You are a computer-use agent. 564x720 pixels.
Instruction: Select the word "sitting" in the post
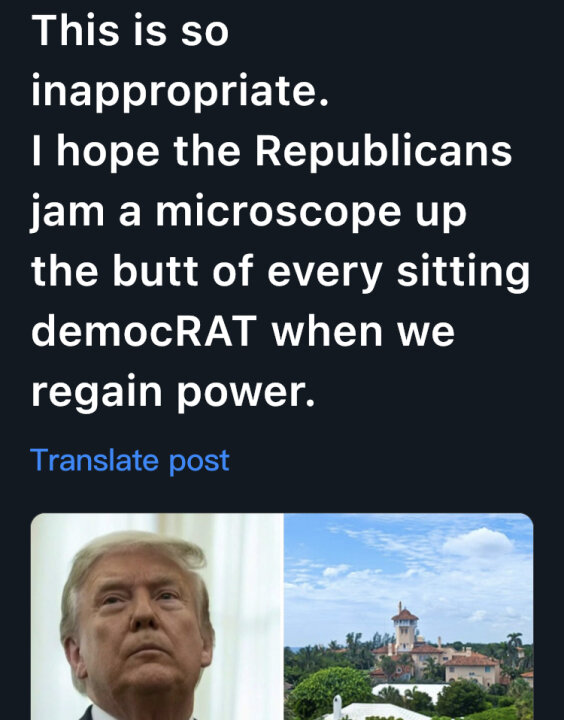[x=463, y=272]
